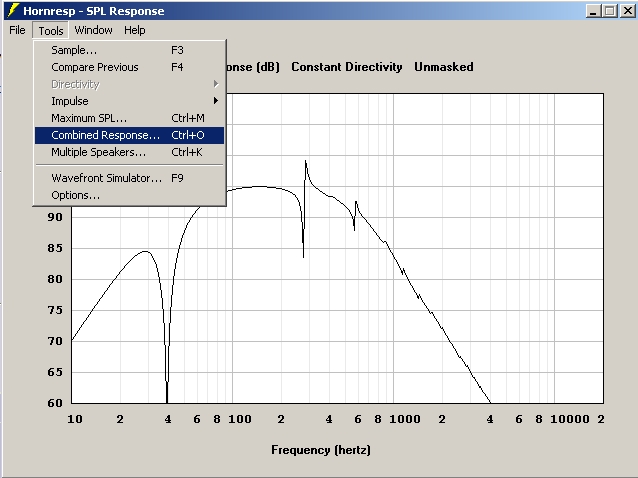Click the 60 dB axis value
Viewport: 638px width, 478px height.
tap(55, 403)
